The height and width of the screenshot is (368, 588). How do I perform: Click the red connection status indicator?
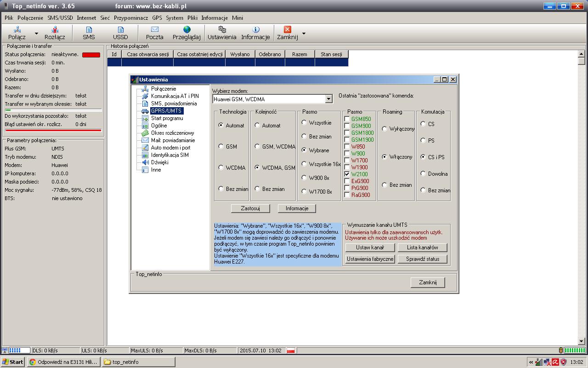91,55
